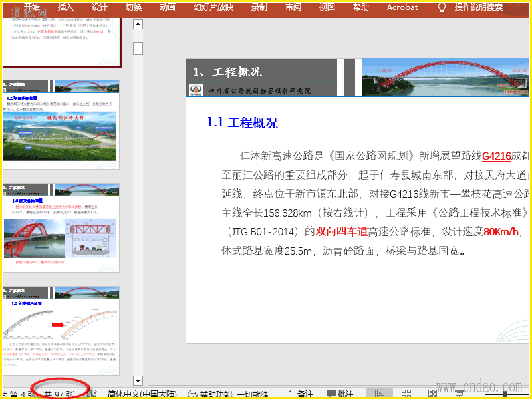
Task: Click the 80Km/h underlined text
Action: click(x=501, y=231)
